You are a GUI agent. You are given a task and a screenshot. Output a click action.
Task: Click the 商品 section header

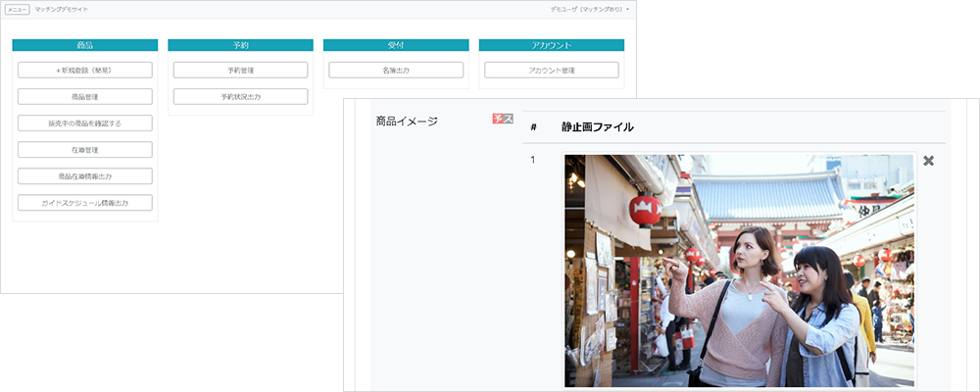85,45
